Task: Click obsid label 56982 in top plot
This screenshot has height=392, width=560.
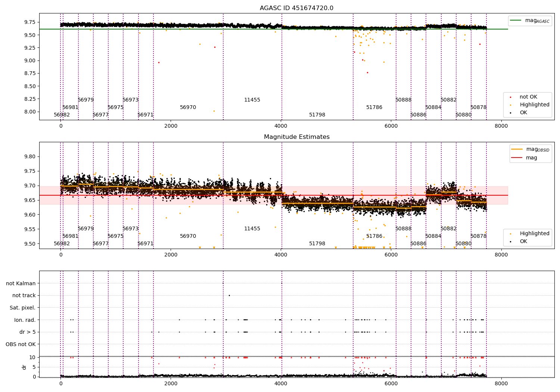Action: pyautogui.click(x=62, y=115)
